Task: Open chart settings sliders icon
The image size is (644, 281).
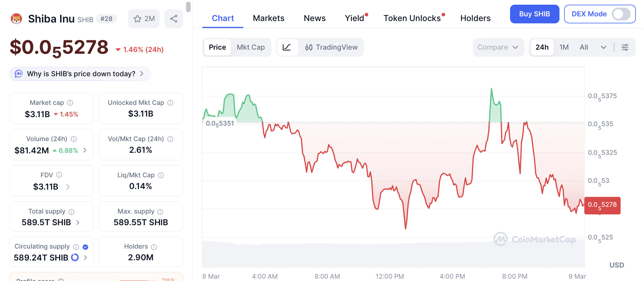Action: pyautogui.click(x=625, y=47)
